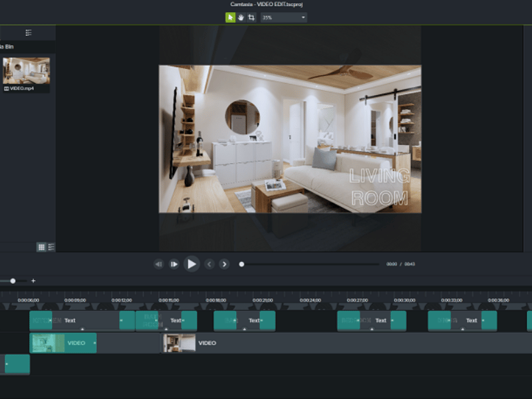Click the timeline zoom slider knob
The width and height of the screenshot is (532, 399).
coord(13,281)
